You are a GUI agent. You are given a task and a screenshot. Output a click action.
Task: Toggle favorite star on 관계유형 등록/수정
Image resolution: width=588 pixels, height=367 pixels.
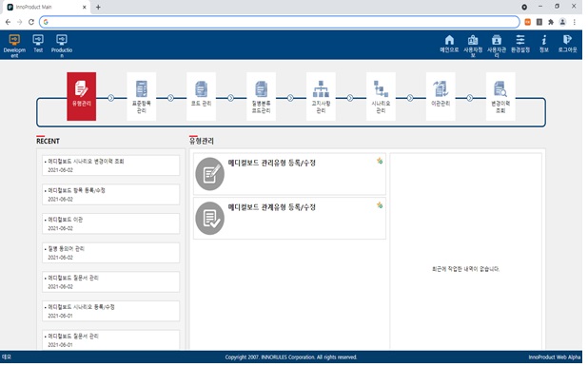380,205
